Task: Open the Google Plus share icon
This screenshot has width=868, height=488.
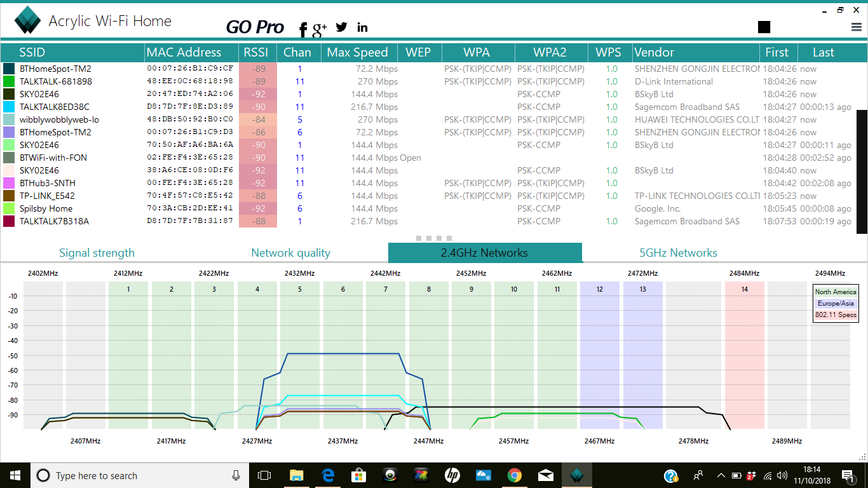Action: 320,28
